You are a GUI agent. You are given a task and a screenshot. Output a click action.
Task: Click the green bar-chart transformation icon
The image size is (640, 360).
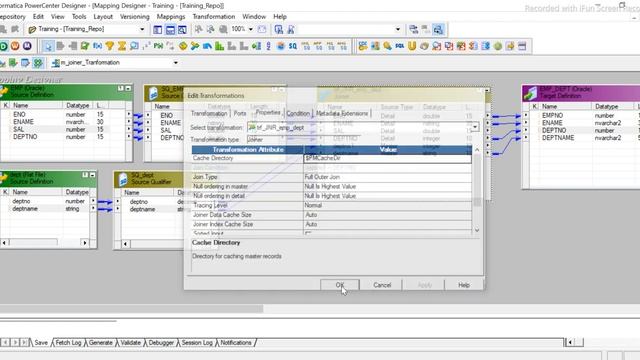click(220, 46)
